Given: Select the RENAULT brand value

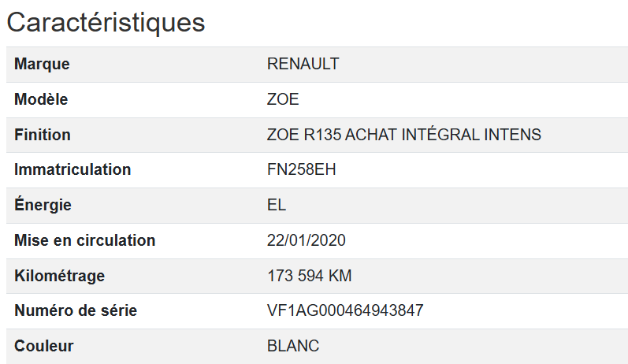Looking at the screenshot, I should coord(303,65).
